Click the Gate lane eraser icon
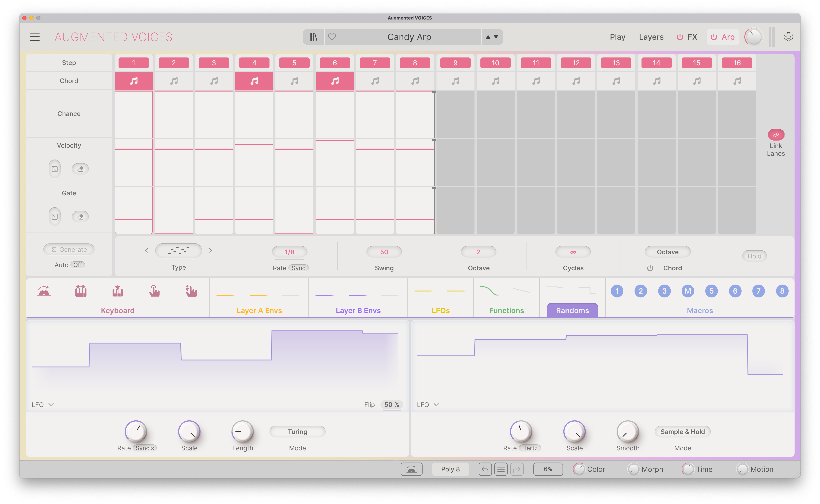This screenshot has height=504, width=820. click(x=80, y=217)
